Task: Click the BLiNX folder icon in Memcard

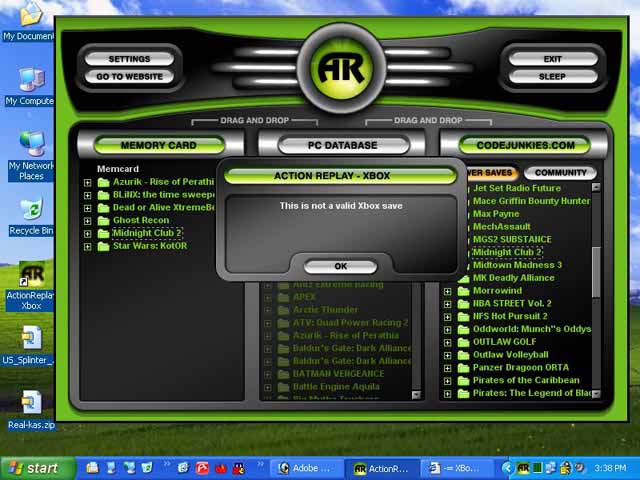Action: click(x=104, y=195)
